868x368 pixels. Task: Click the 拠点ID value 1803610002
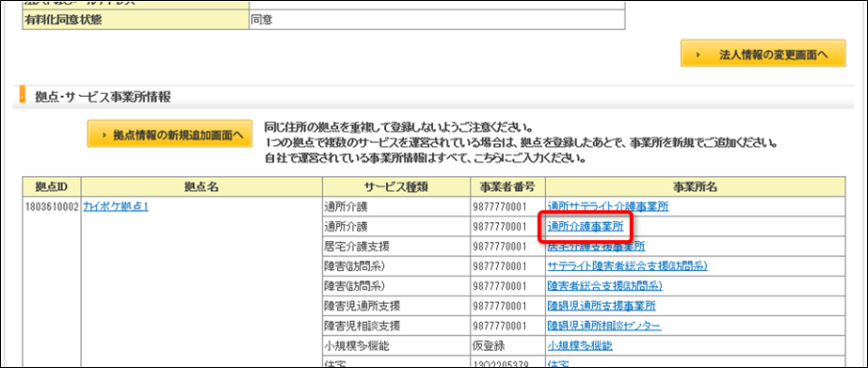[52, 207]
